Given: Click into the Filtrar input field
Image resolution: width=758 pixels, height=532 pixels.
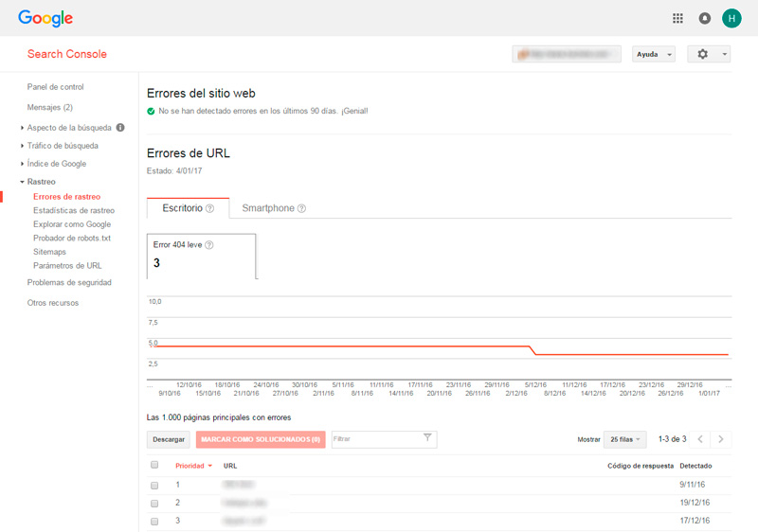Looking at the screenshot, I should 374,439.
